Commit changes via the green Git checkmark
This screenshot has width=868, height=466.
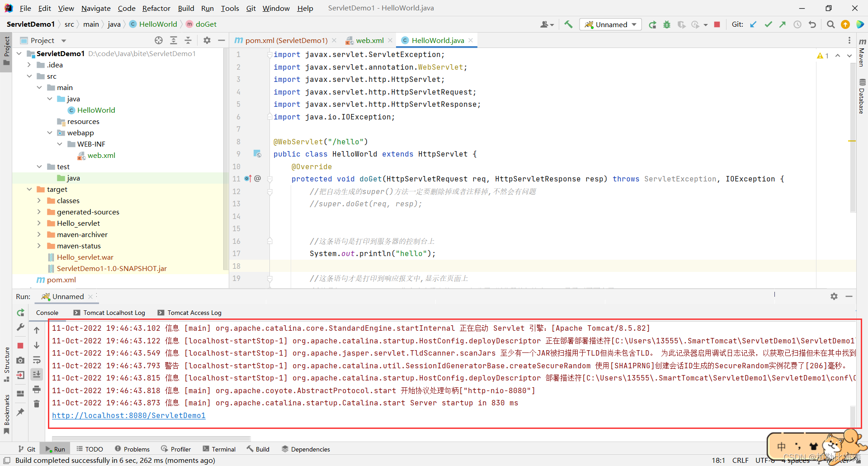click(x=768, y=24)
